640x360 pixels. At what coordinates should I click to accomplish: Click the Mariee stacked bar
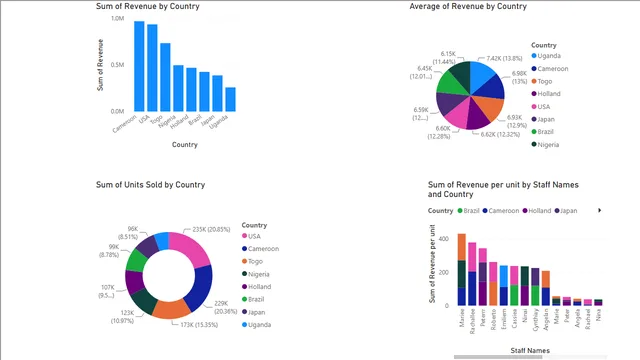click(x=462, y=269)
